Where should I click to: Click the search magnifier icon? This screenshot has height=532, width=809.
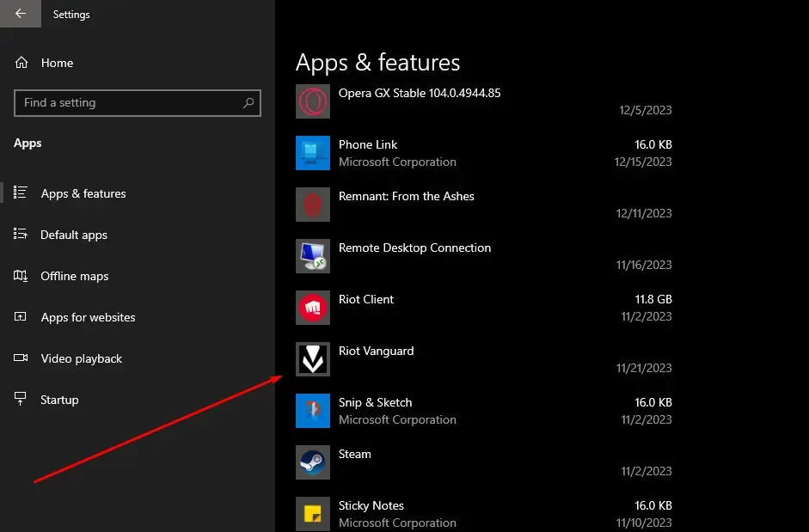[x=248, y=102]
